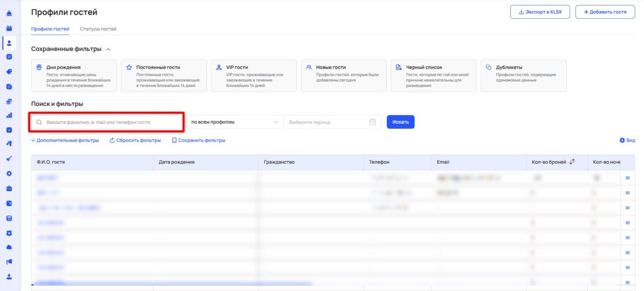Click the Искать button
Viewport: 644px width, 291px height.
click(400, 122)
